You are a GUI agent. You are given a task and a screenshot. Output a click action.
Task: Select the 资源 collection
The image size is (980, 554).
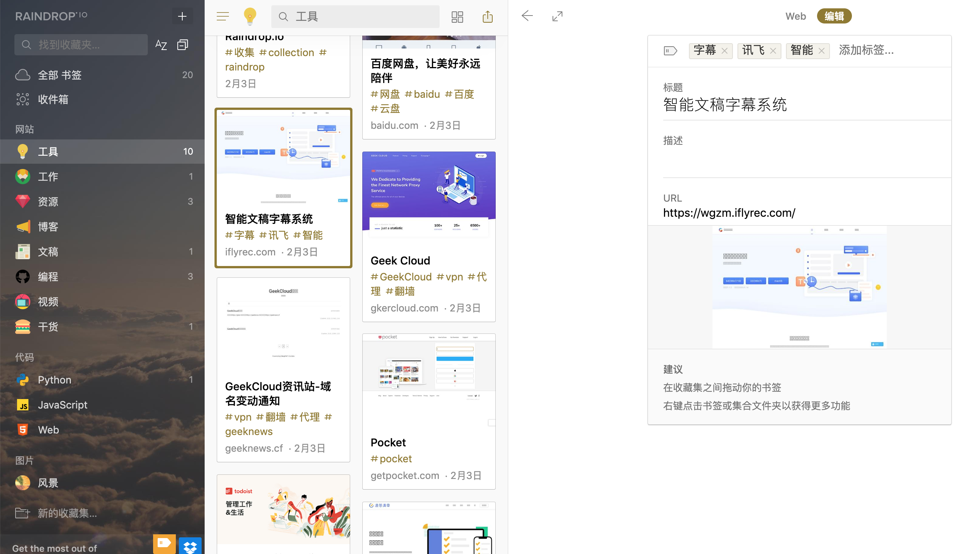coord(102,202)
